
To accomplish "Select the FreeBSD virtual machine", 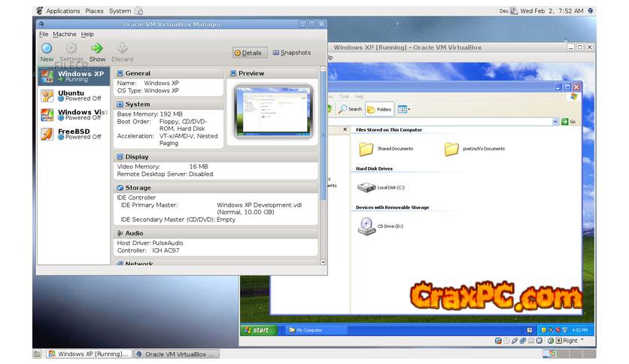I will [x=74, y=134].
